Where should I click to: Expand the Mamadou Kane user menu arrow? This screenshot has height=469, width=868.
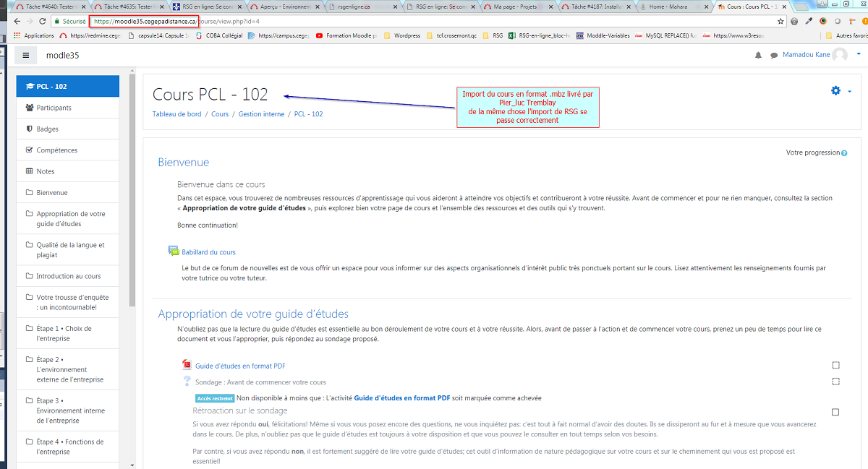858,55
